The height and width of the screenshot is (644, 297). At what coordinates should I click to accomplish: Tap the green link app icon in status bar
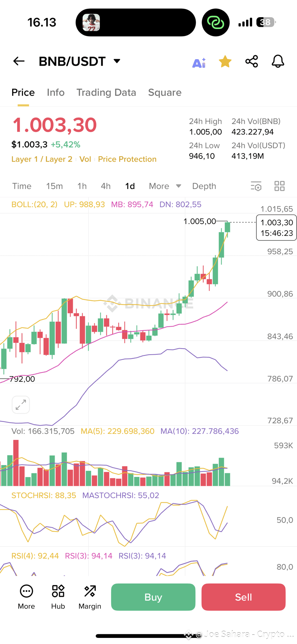(x=216, y=23)
